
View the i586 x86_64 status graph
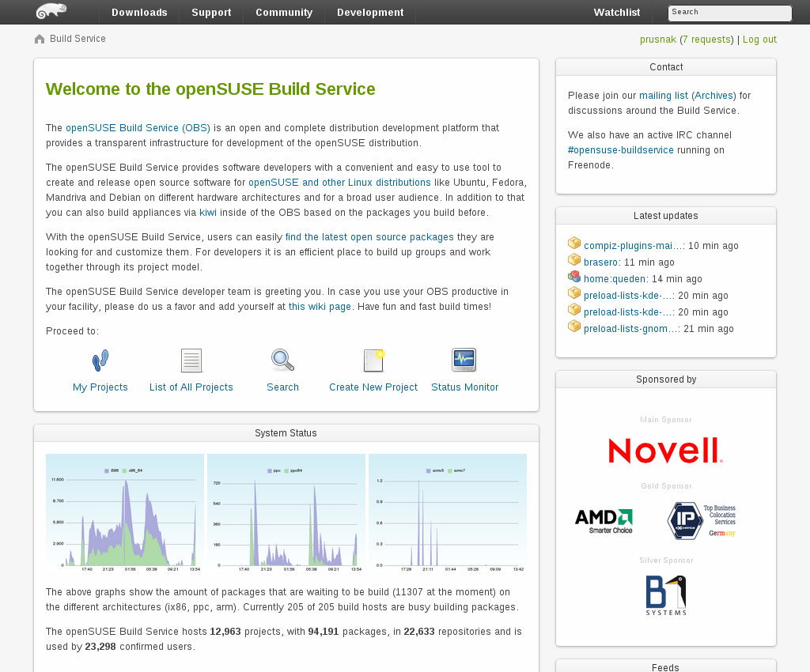125,513
